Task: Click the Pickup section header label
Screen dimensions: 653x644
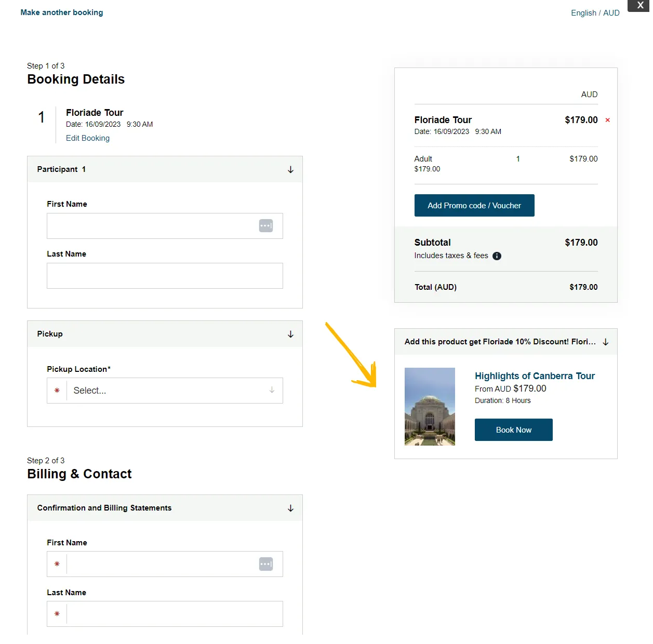Action: pyautogui.click(x=50, y=334)
